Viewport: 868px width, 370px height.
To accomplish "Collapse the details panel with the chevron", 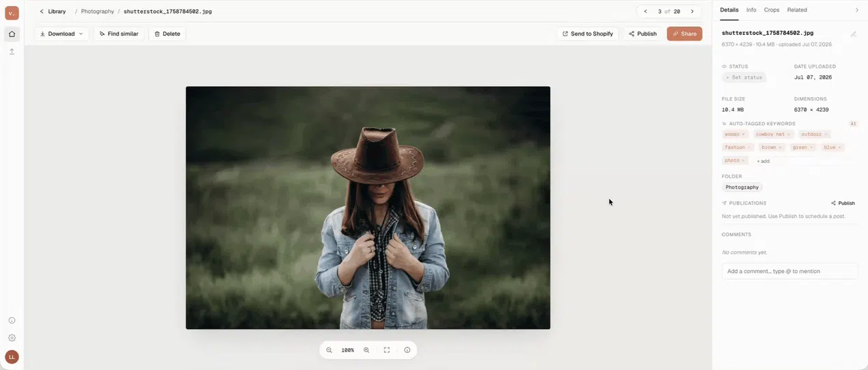I will [x=857, y=10].
